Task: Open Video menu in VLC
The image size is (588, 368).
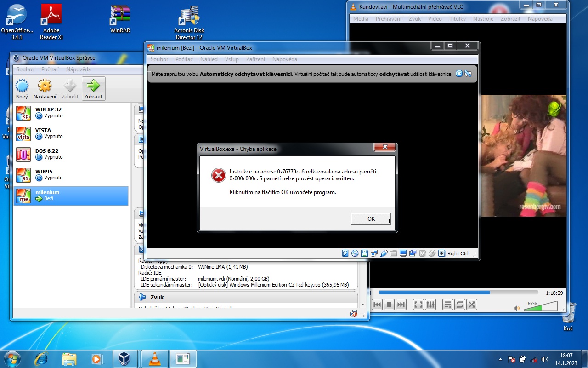Action: (435, 19)
